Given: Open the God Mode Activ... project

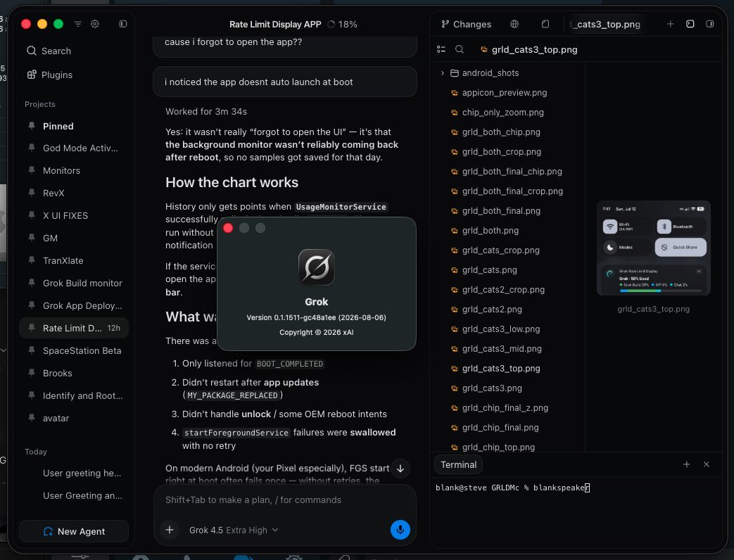Looking at the screenshot, I should (74, 148).
